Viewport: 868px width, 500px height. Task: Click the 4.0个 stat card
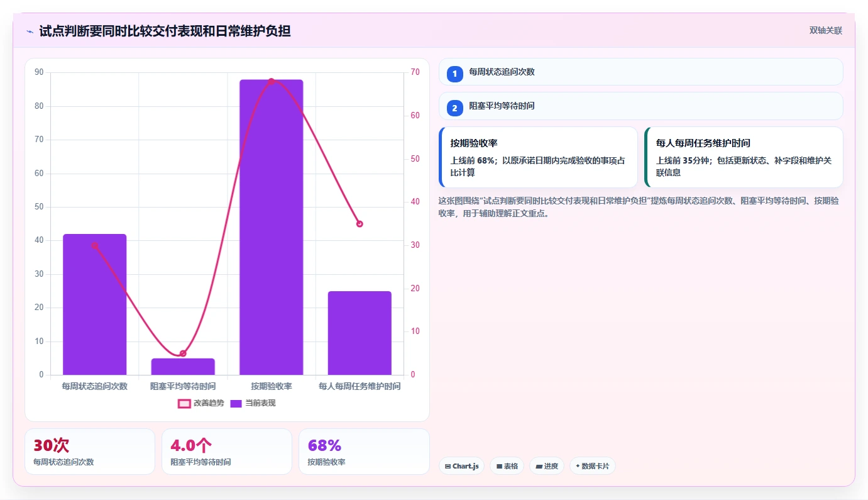[227, 452]
